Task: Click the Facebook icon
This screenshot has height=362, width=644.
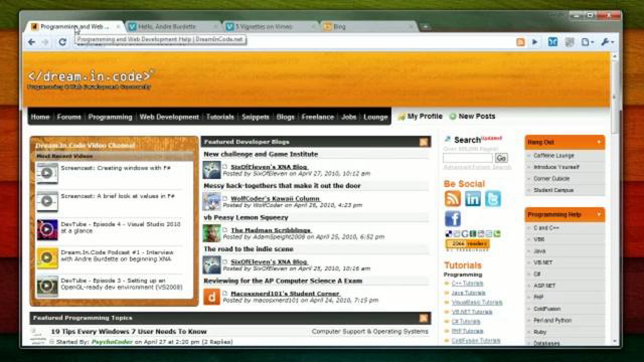Action: click(452, 219)
